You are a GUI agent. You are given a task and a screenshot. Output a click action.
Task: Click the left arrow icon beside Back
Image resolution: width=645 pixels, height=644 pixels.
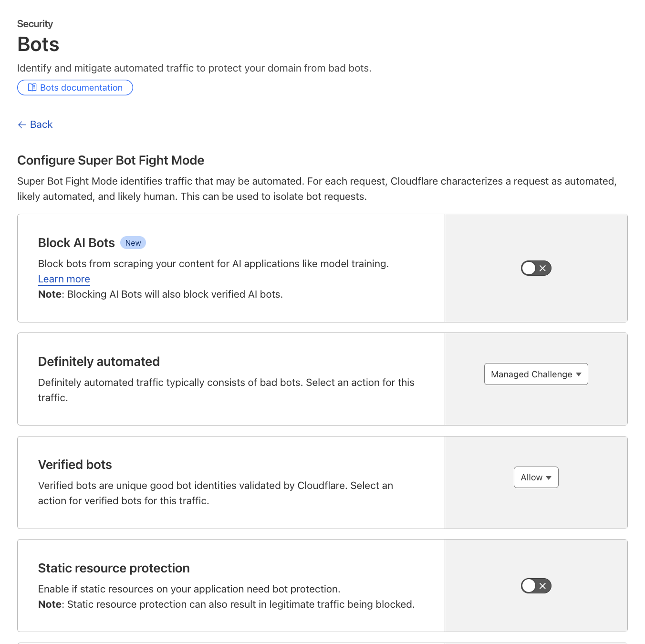(22, 125)
